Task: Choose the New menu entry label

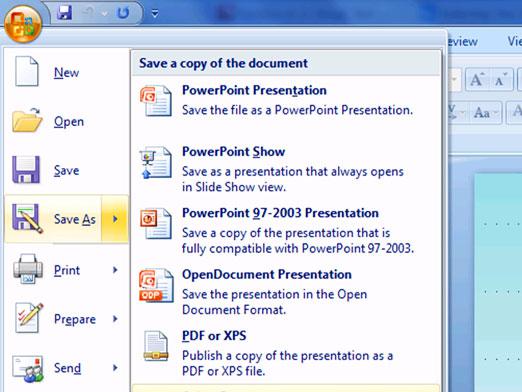Action: 66,72
